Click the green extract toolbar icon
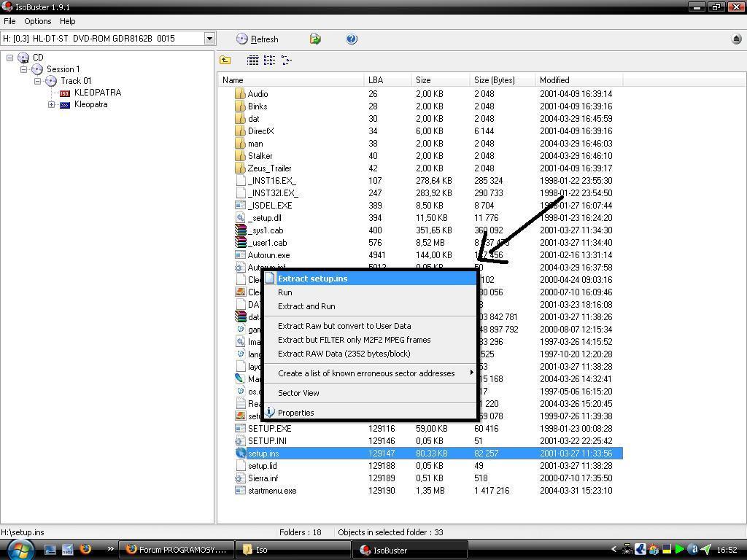 pos(315,39)
